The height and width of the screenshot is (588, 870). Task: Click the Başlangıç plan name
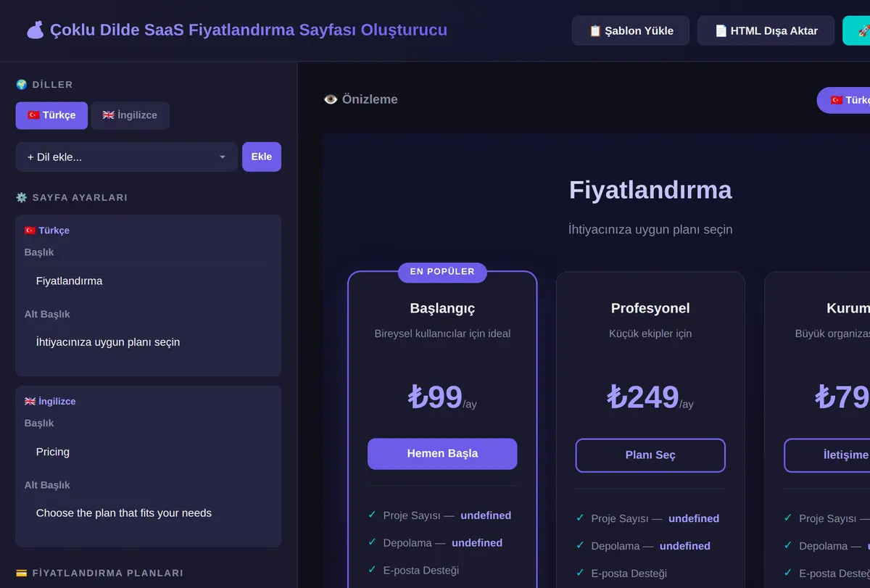(x=442, y=308)
